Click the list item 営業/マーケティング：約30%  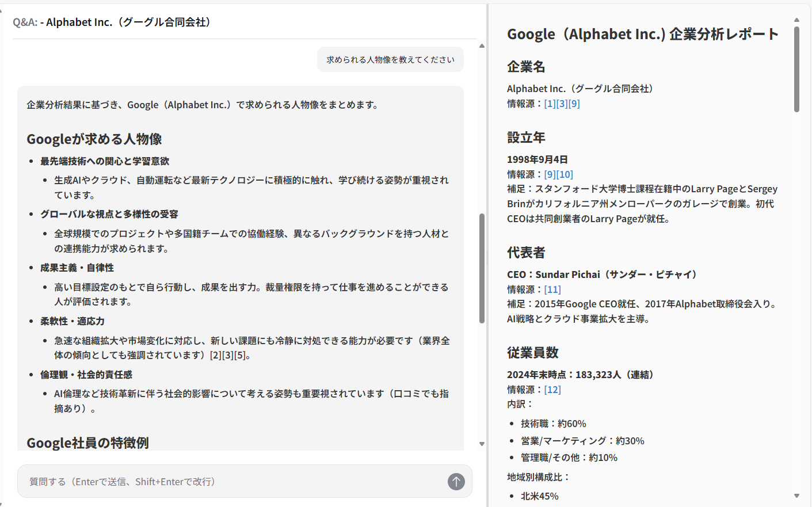tap(582, 441)
